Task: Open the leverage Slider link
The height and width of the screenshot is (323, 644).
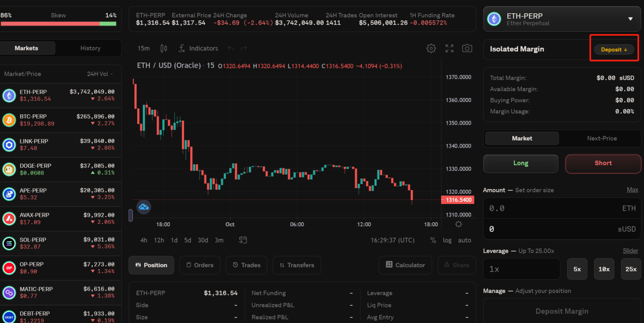Action: click(630, 251)
